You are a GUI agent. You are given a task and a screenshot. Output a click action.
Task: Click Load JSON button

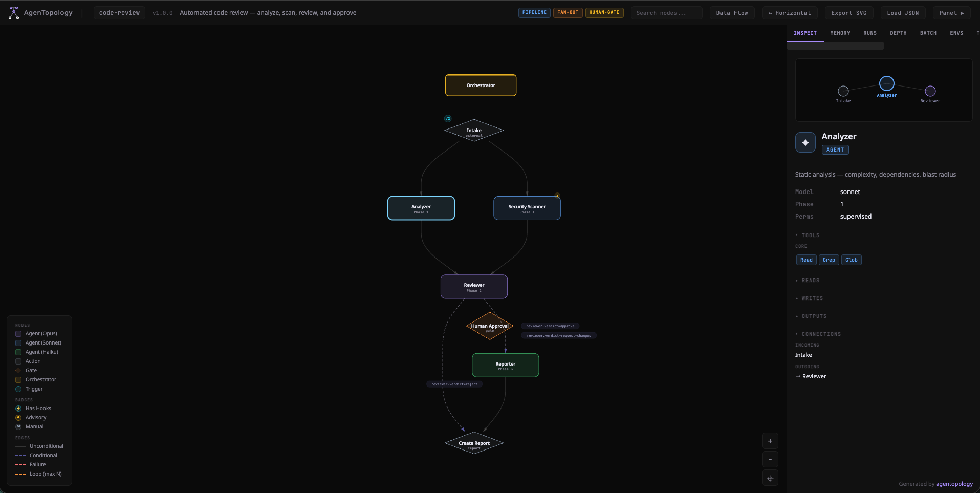(903, 13)
